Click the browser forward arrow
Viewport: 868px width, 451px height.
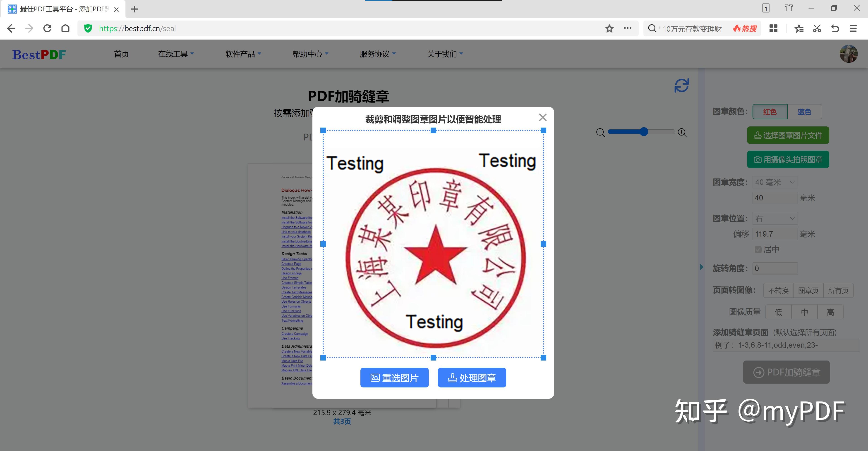pyautogui.click(x=29, y=28)
